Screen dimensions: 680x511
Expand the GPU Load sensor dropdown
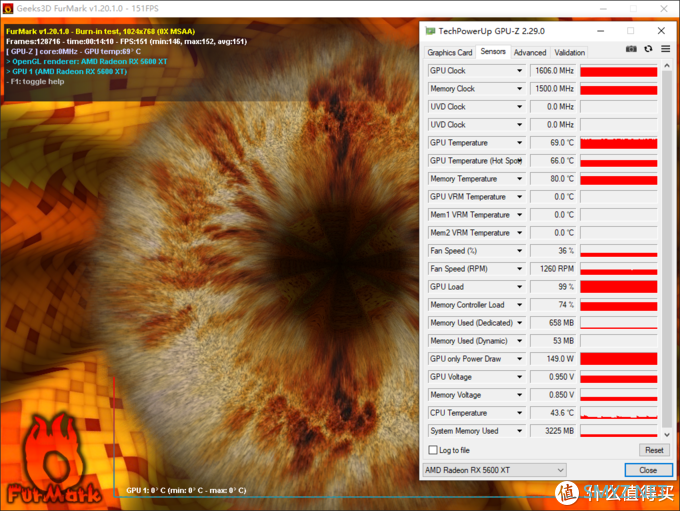(x=520, y=287)
